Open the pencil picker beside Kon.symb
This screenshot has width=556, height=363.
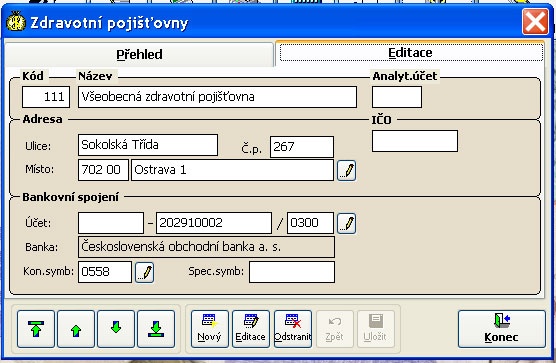144,272
